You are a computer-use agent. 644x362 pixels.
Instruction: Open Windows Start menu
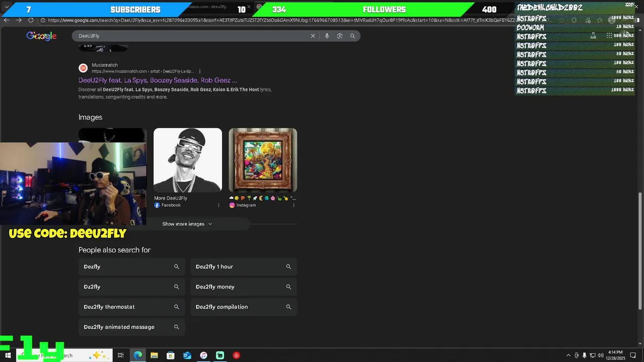point(8,355)
